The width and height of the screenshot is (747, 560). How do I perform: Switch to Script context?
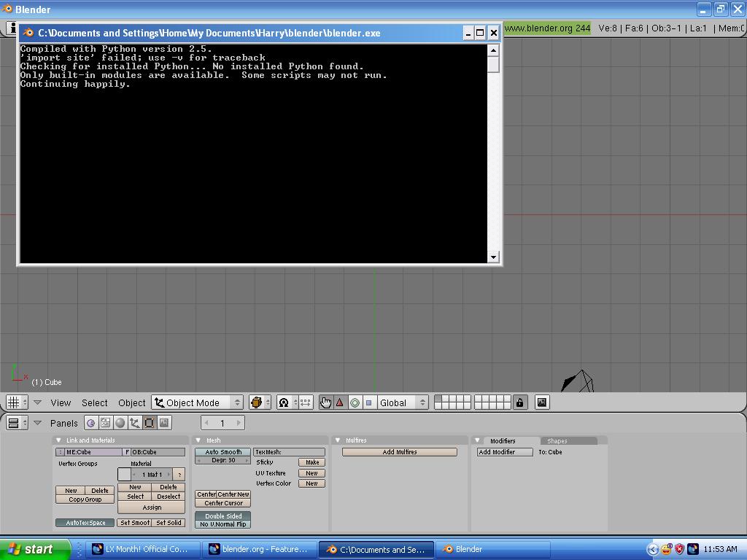(x=105, y=423)
